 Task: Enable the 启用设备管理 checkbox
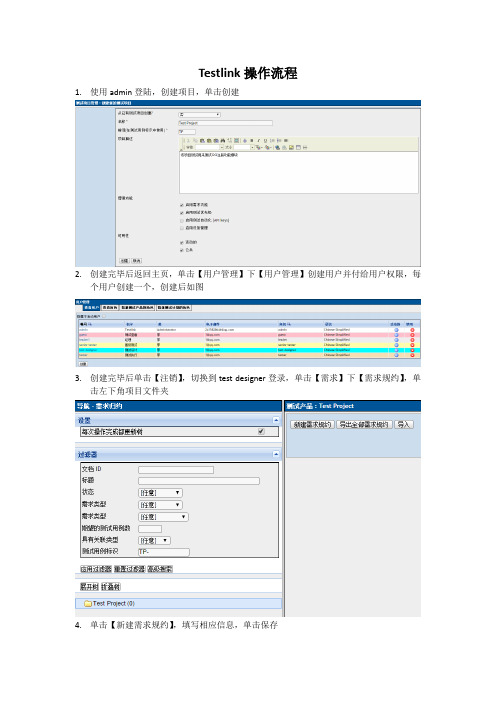pos(182,228)
